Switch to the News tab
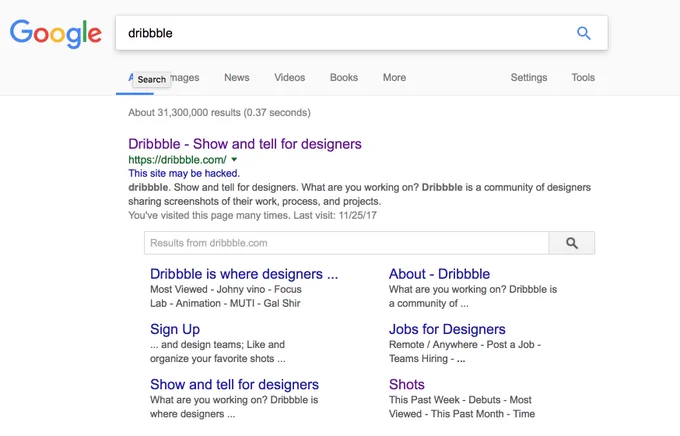 click(237, 78)
